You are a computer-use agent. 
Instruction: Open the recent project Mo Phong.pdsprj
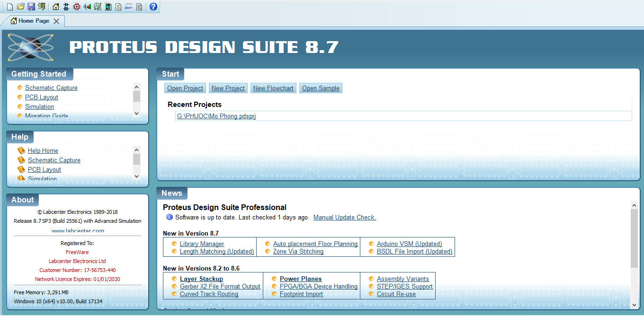pos(216,116)
